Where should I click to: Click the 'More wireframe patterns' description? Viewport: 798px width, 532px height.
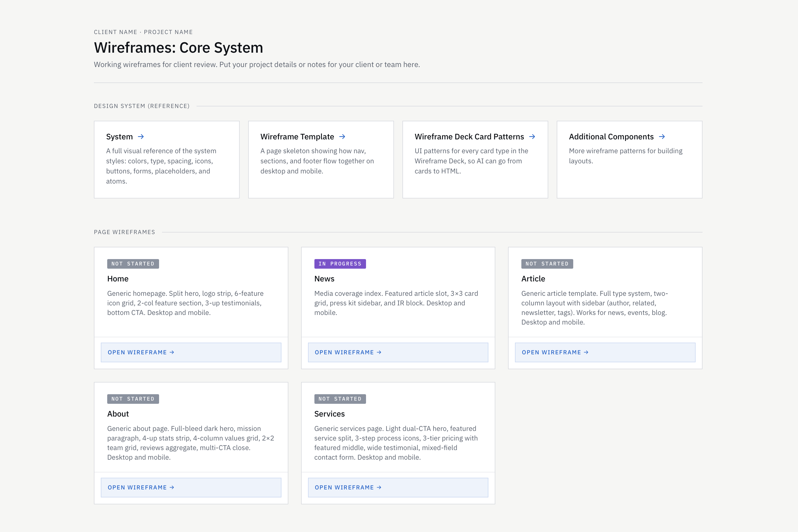coord(626,156)
